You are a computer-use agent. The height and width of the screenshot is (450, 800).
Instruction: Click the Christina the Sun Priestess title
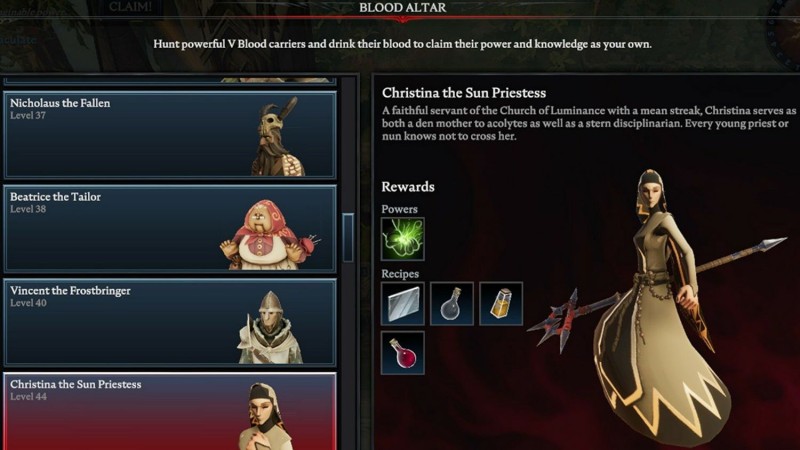[x=464, y=93]
